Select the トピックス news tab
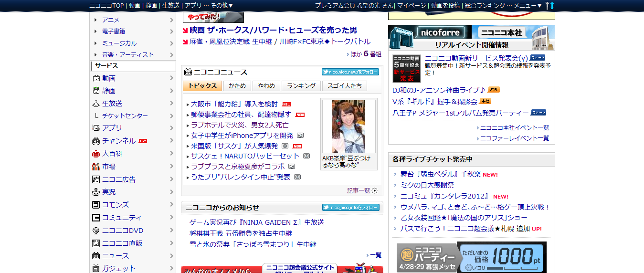This screenshot has height=273, width=644. 202,86
